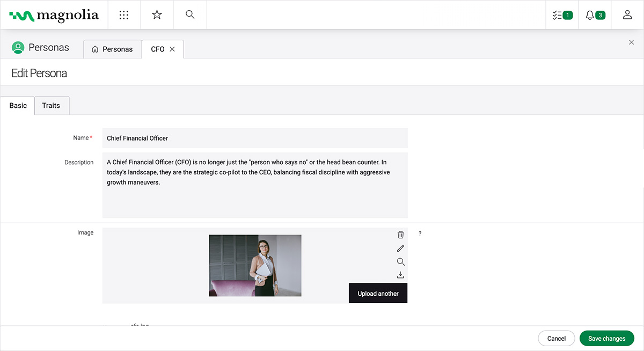The height and width of the screenshot is (351, 644).
Task: Select the Basic tab
Action: coord(18,106)
